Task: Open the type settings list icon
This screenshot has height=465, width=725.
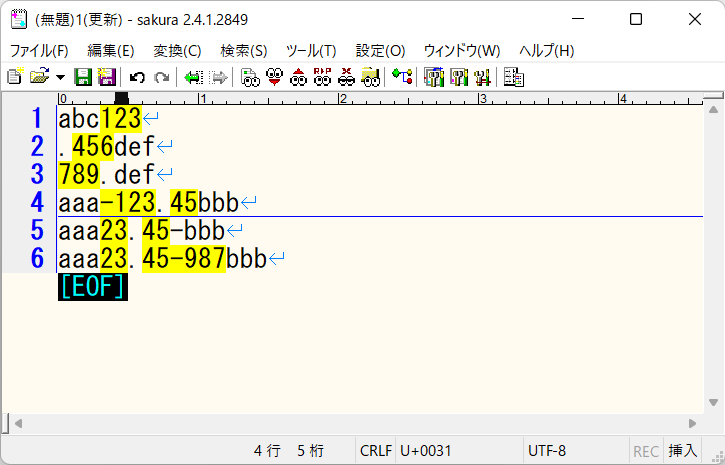Action: point(434,77)
